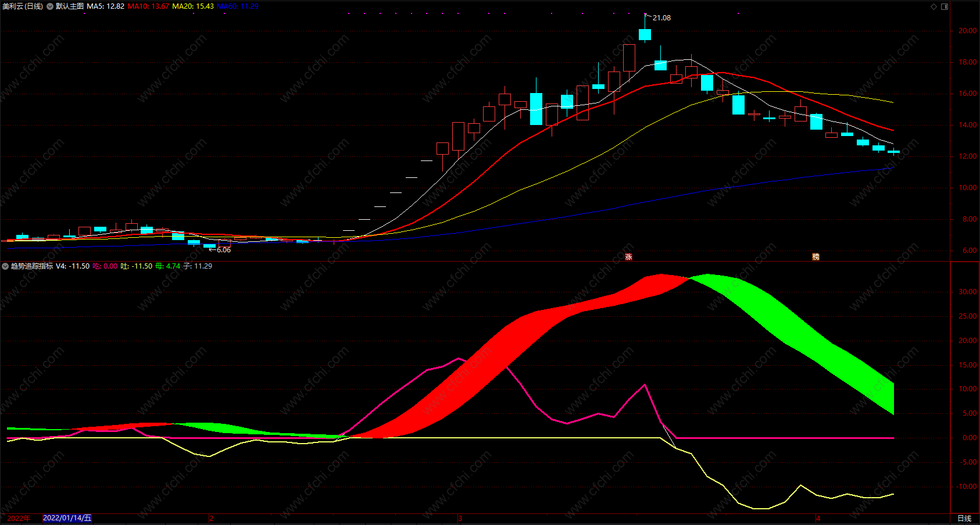Viewport: 980px width, 525px height.
Task: Click the 涨 event marker below the candles
Action: 628,256
